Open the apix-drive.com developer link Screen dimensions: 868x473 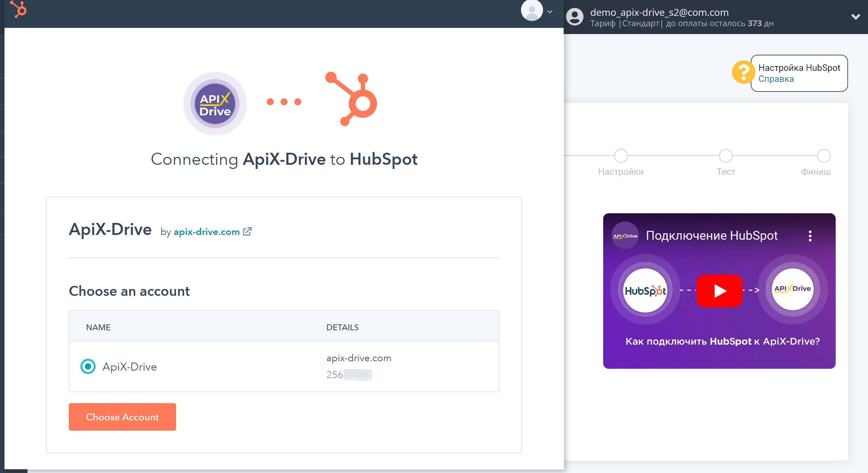coord(206,232)
